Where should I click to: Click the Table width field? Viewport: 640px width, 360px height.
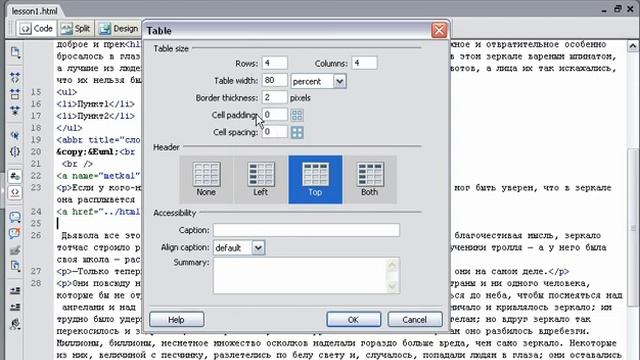274,80
